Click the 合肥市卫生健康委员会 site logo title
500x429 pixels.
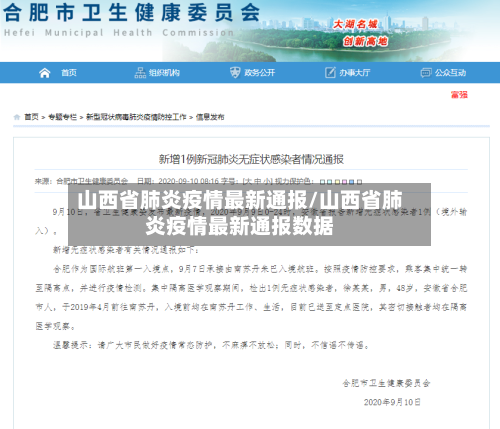132,13
